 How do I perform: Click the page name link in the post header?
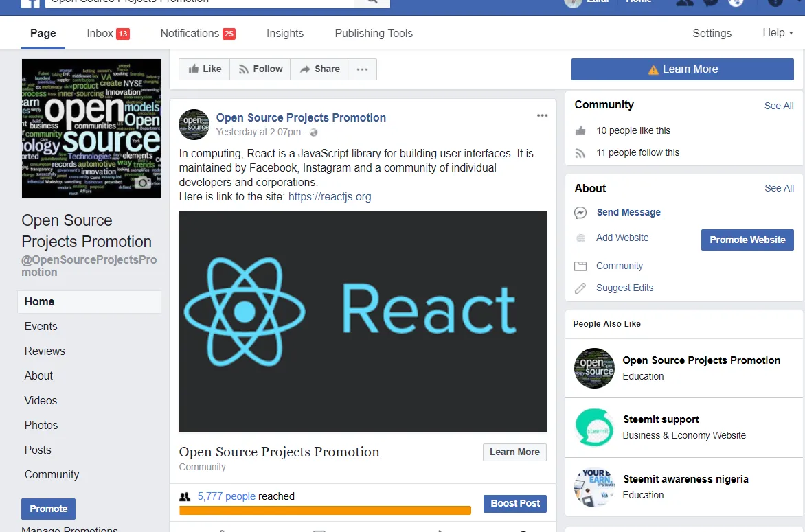pos(301,117)
